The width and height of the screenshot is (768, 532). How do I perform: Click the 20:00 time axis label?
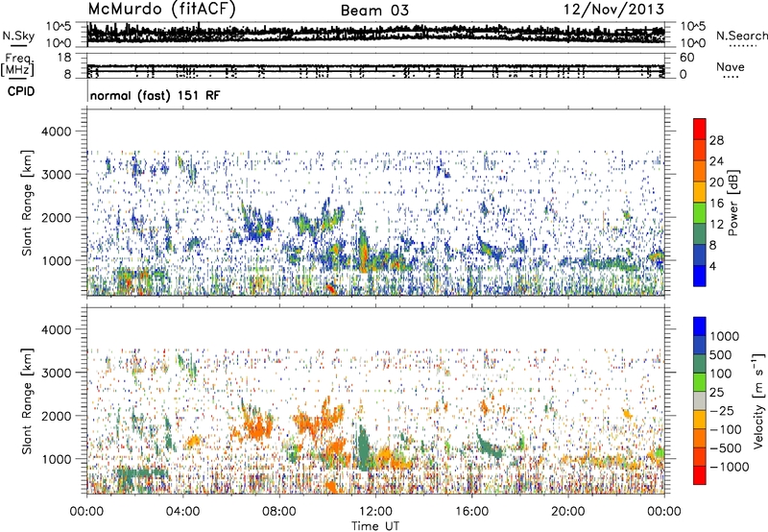567,512
